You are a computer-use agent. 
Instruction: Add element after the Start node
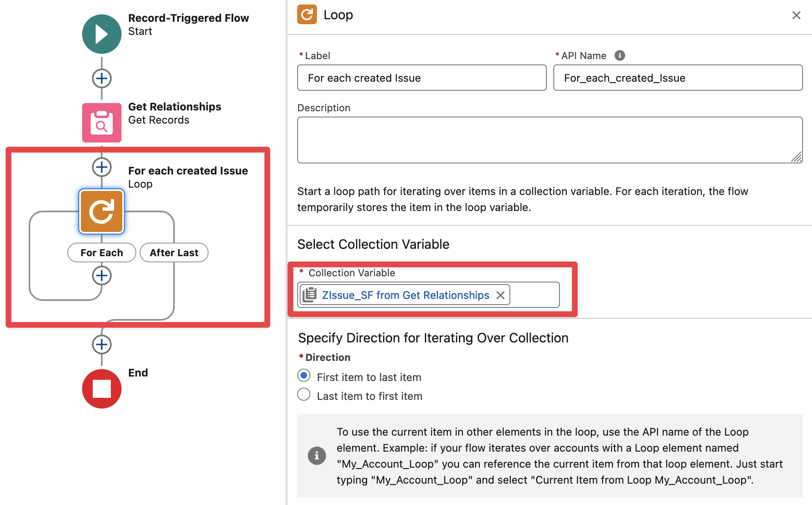click(101, 78)
